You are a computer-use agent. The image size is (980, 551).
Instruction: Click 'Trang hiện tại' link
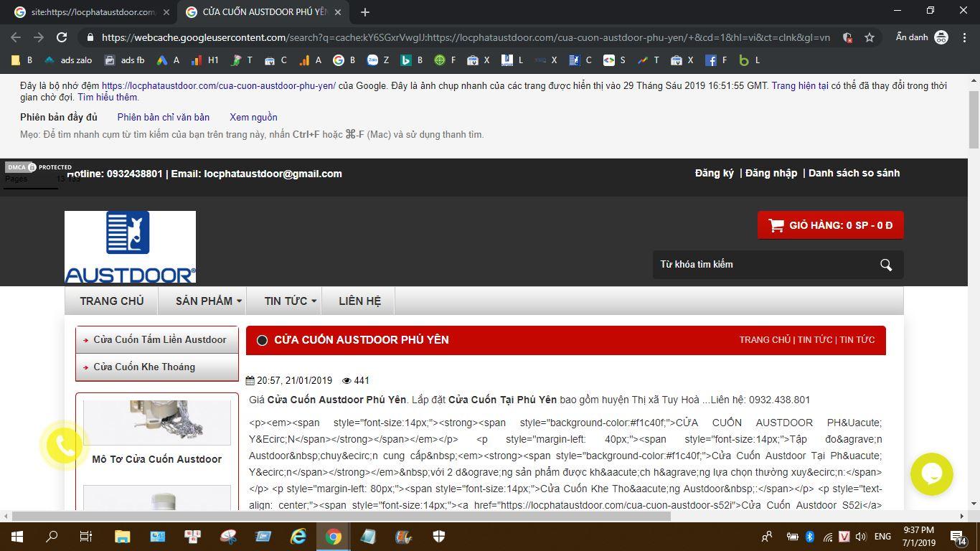pos(800,85)
